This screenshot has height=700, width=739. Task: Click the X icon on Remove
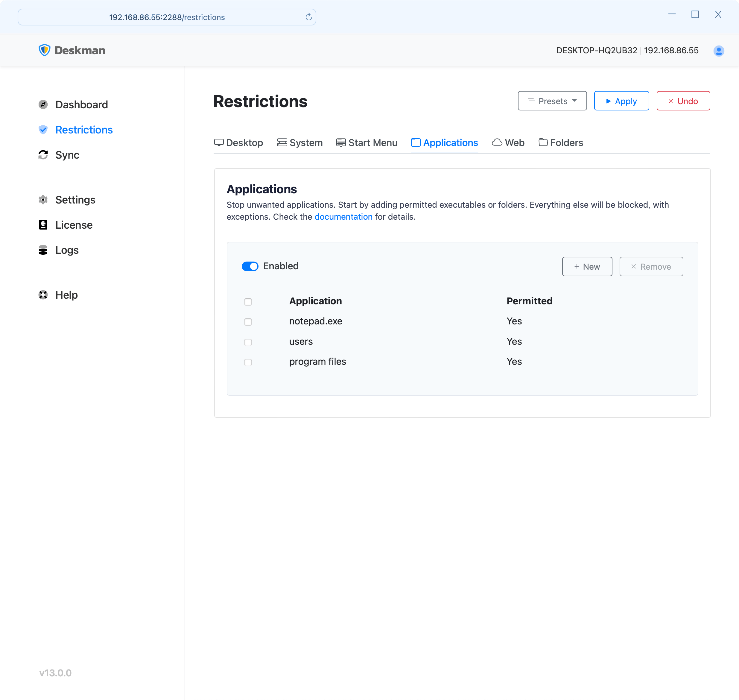pyautogui.click(x=633, y=266)
